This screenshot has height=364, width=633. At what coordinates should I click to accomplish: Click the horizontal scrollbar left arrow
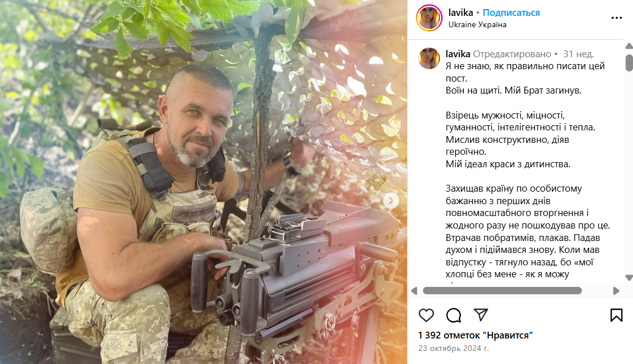(x=414, y=291)
